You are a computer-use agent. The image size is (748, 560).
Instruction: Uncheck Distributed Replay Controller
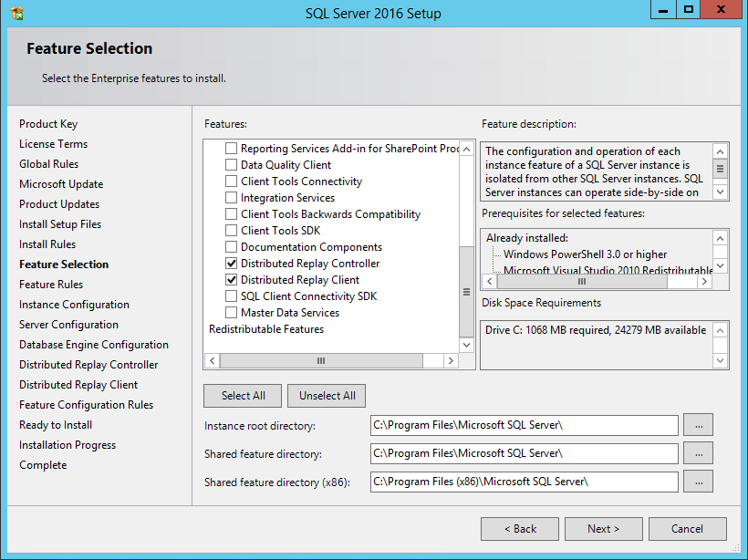click(x=232, y=264)
